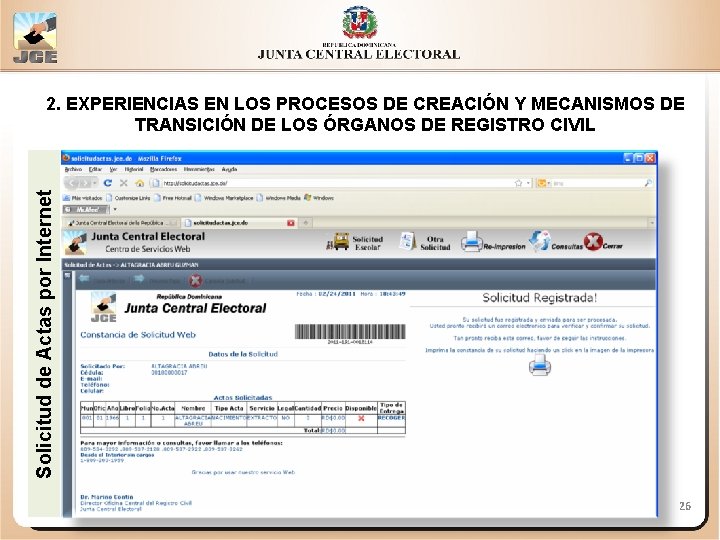The image size is (720, 540).
Task: Open the Más visitados bookmark
Action: click(x=83, y=198)
